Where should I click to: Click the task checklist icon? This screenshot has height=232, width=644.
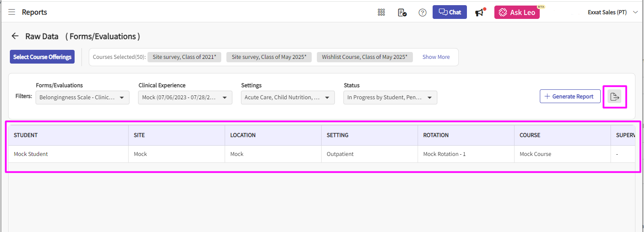point(402,12)
